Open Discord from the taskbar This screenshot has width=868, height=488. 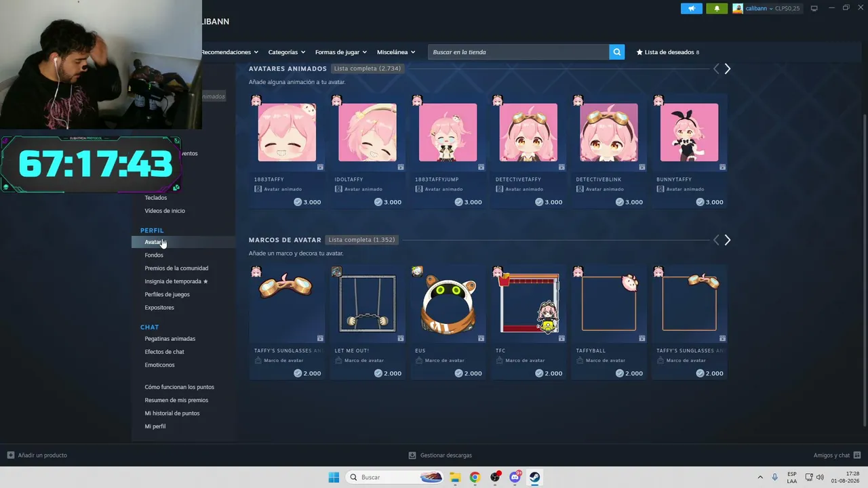pyautogui.click(x=515, y=477)
